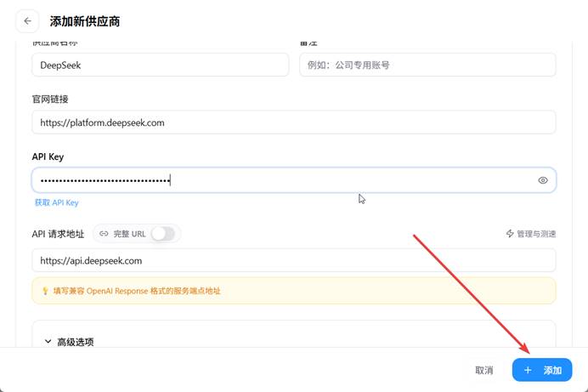Viewport: 588px width, 392px height.
Task: Edit the api.deepseek.com request address field
Action: click(x=294, y=260)
